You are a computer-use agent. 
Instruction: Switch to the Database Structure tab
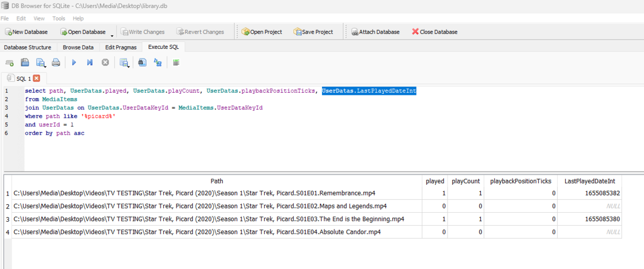point(27,47)
